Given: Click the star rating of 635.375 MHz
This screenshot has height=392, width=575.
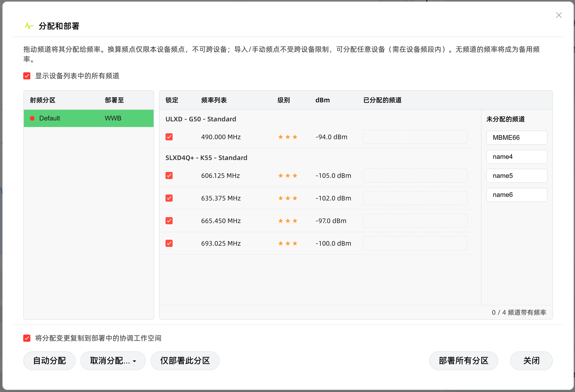Looking at the screenshot, I should 288,198.
